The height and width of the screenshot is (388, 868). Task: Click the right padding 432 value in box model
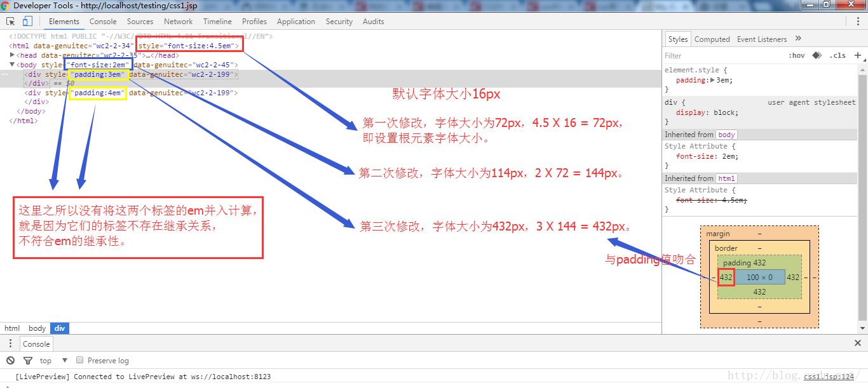(793, 277)
